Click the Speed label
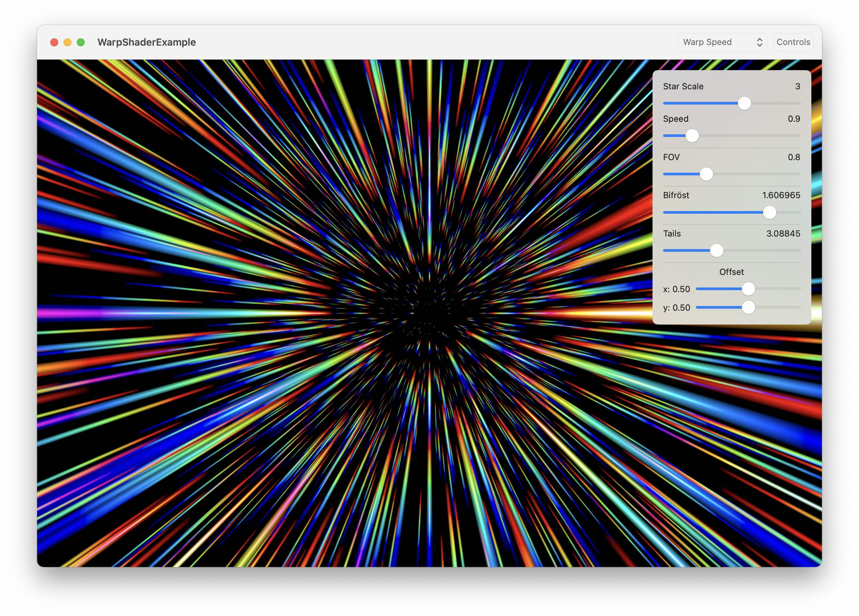Viewport: 859px width, 616px height. point(675,119)
